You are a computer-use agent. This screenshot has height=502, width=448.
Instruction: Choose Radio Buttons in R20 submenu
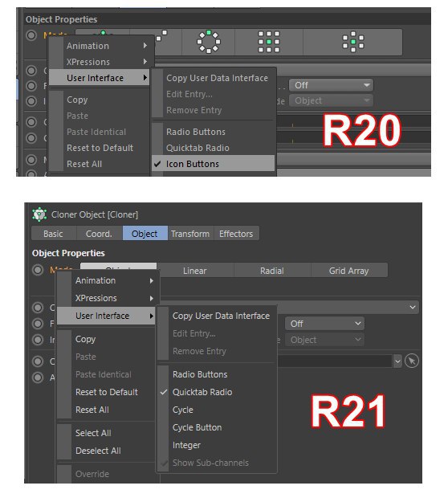pyautogui.click(x=214, y=132)
